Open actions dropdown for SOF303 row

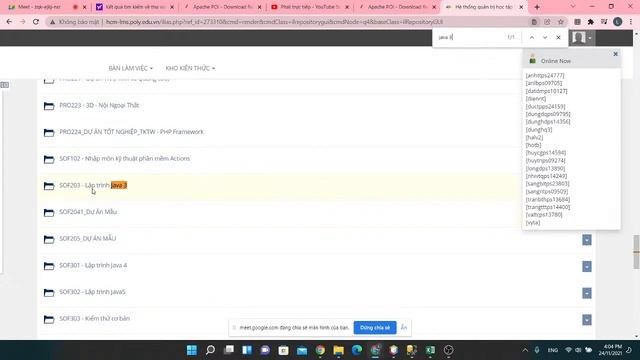coord(587,320)
